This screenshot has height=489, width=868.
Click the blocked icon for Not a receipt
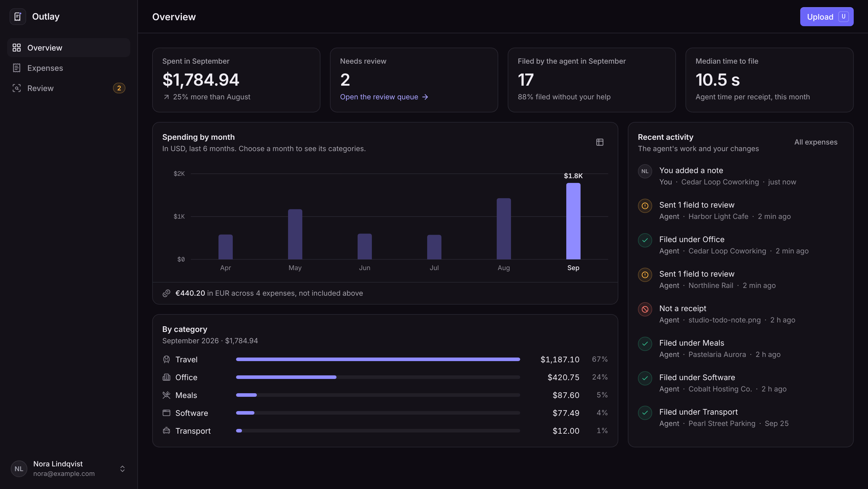pos(644,309)
